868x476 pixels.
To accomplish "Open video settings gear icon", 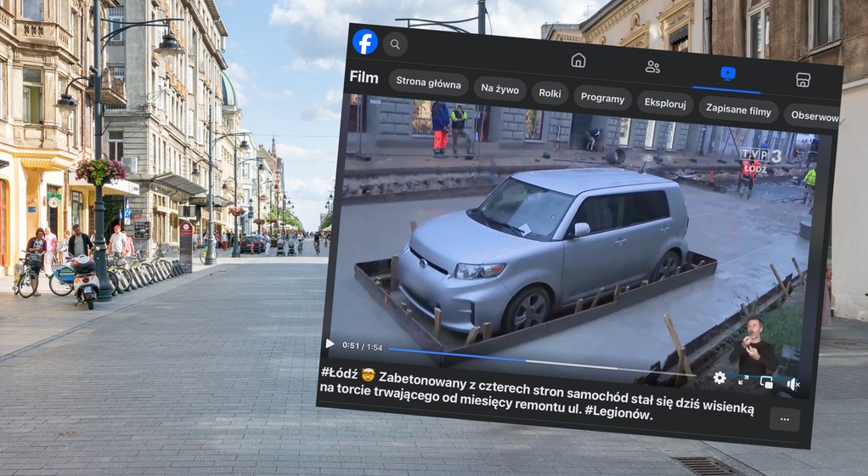I will (719, 377).
